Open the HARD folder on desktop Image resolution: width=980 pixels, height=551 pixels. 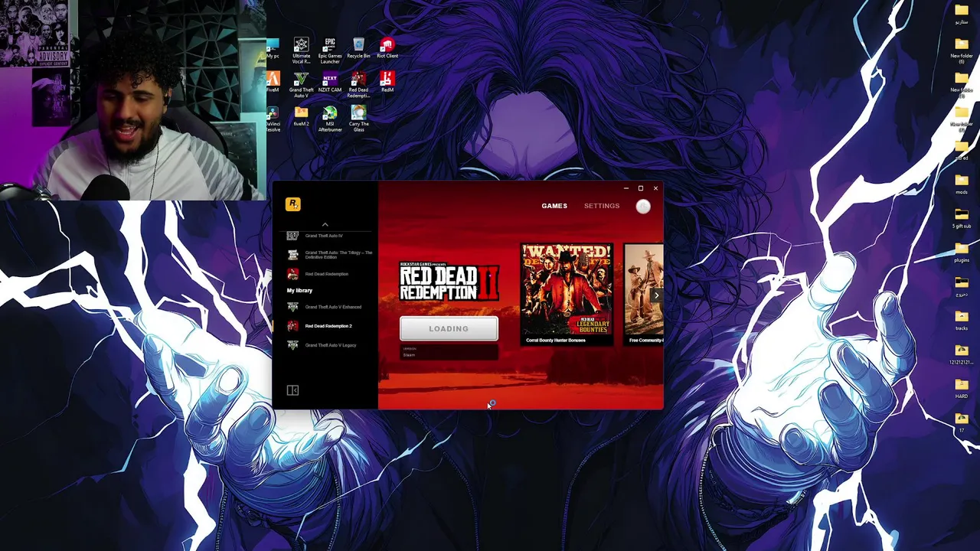pyautogui.click(x=962, y=388)
